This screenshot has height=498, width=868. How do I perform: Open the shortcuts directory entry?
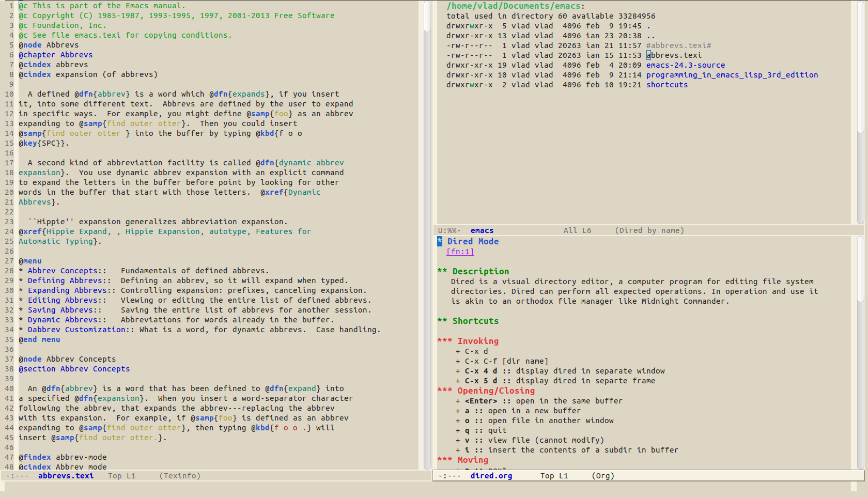(x=667, y=85)
